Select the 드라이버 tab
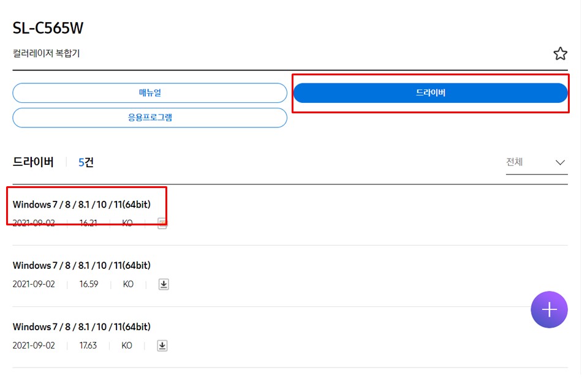This screenshot has height=392, width=582. pyautogui.click(x=430, y=93)
